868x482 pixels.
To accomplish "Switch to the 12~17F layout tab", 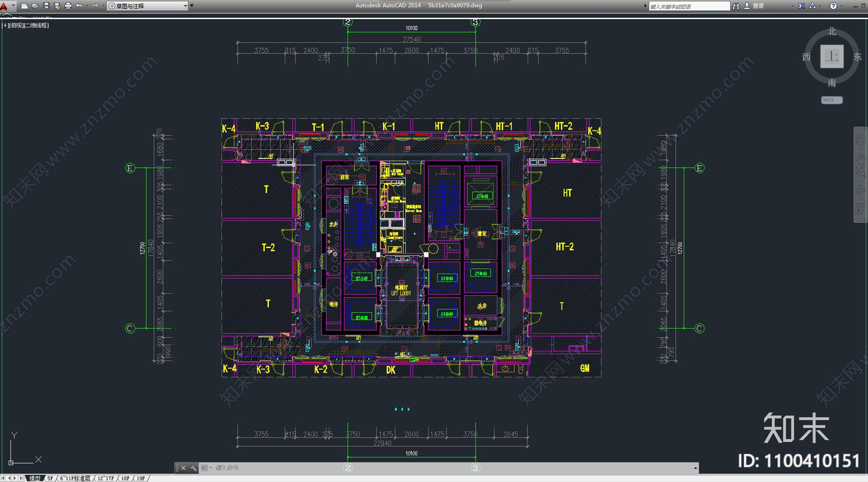I will click(105, 478).
